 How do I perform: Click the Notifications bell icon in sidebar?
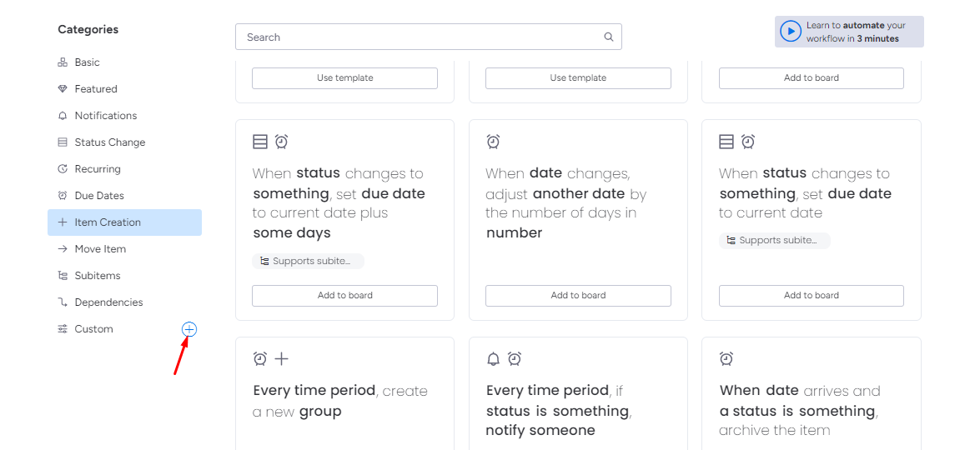click(x=63, y=116)
